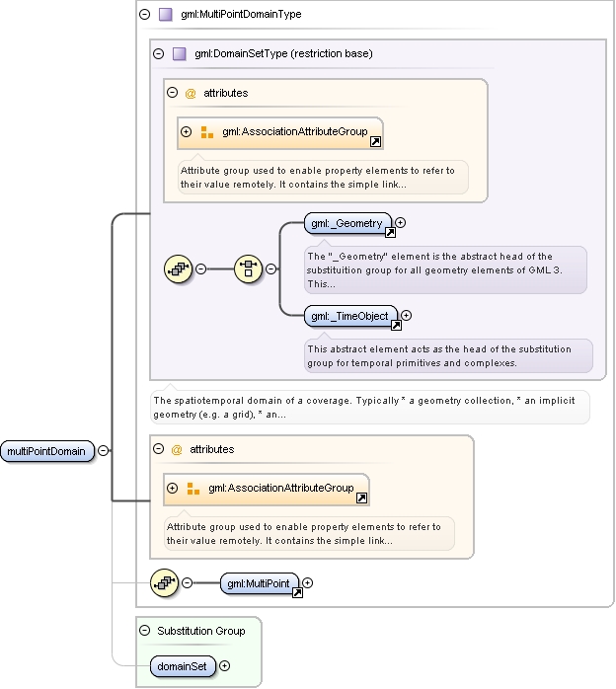The image size is (616, 689).
Task: Click the reference arrow on gml:MultiPoint element
Action: coord(297,593)
